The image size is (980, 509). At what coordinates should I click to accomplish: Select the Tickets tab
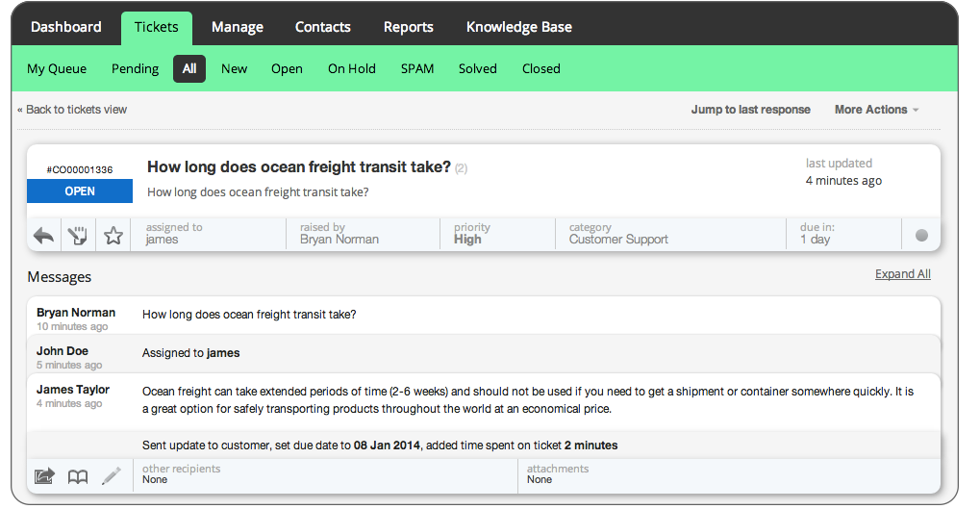tap(156, 28)
